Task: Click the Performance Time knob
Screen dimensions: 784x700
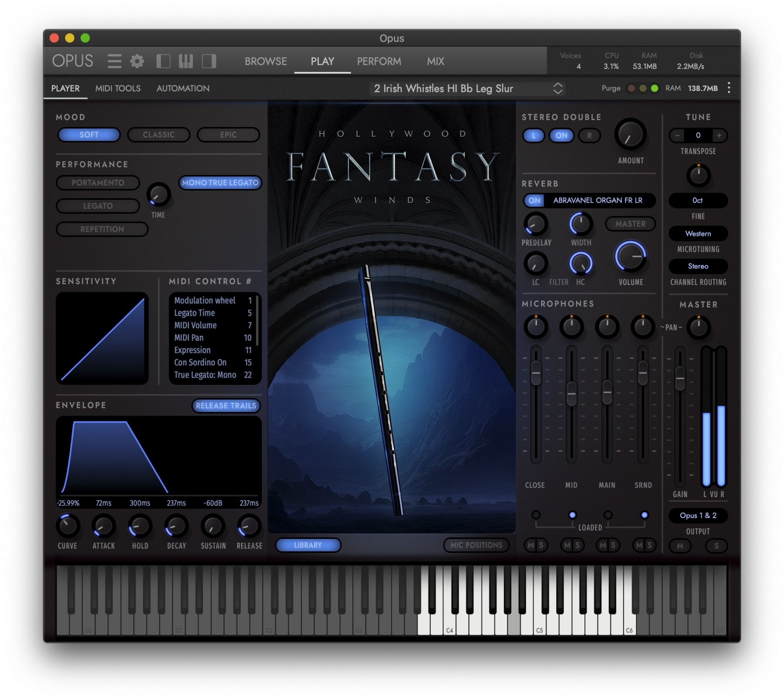Action: [x=159, y=195]
